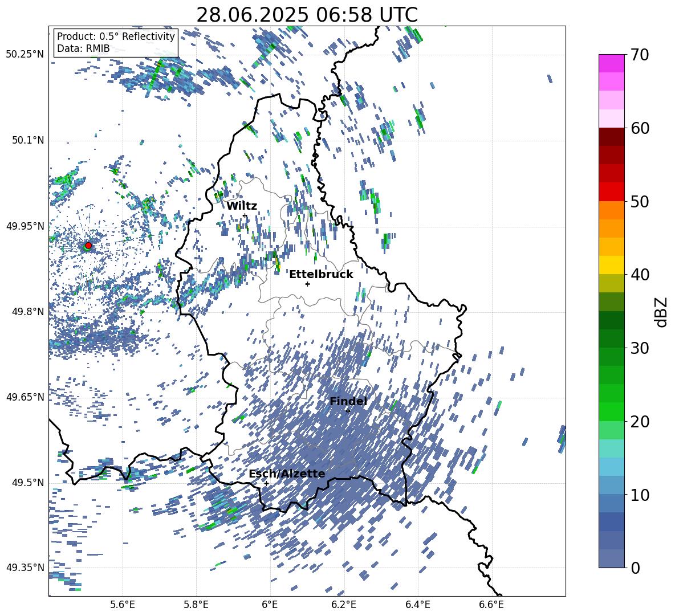675x616 pixels.
Task: Click the Wiltz city label
Action: (242, 206)
